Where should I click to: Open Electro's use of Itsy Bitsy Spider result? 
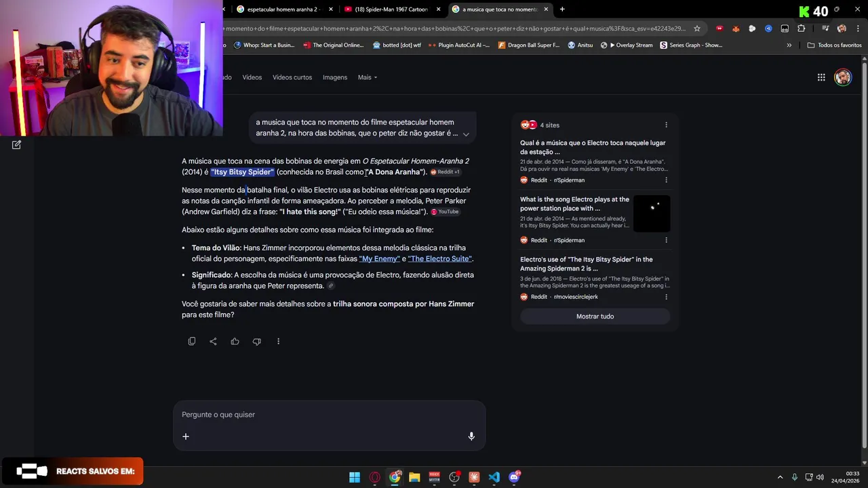pos(587,264)
